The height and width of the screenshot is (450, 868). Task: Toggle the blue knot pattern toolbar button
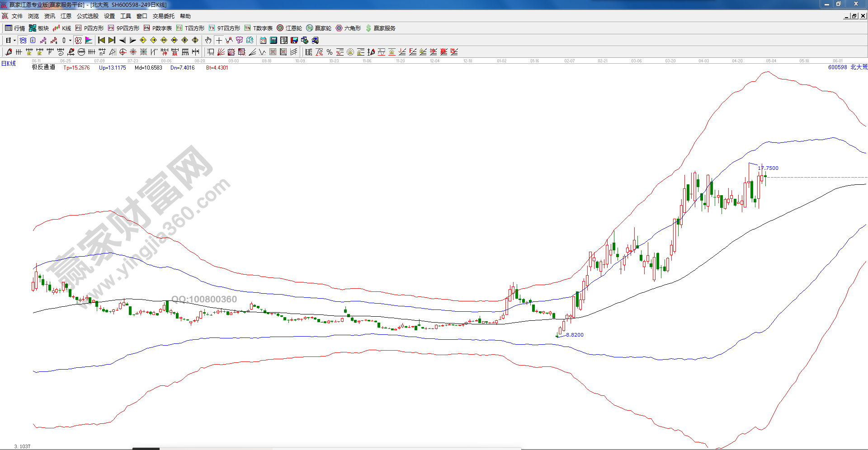pos(23,40)
